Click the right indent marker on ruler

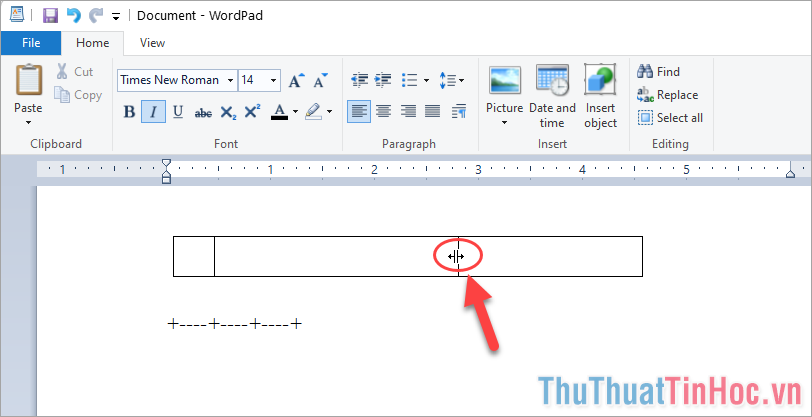790,172
